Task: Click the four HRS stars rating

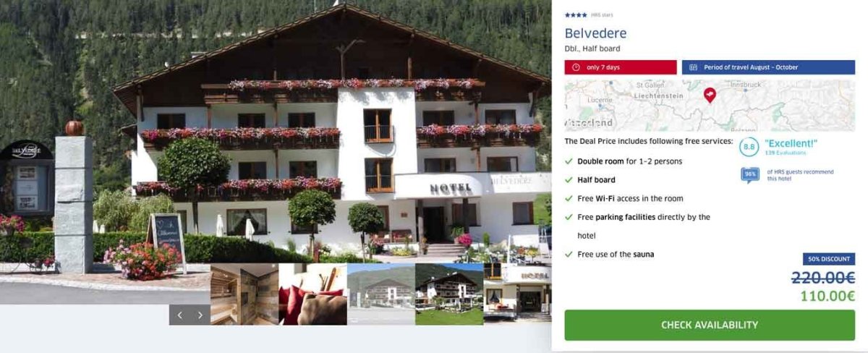Action: [x=576, y=14]
